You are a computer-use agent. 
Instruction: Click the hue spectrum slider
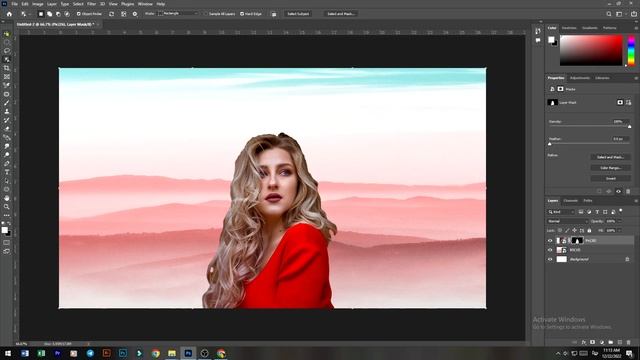(631, 50)
